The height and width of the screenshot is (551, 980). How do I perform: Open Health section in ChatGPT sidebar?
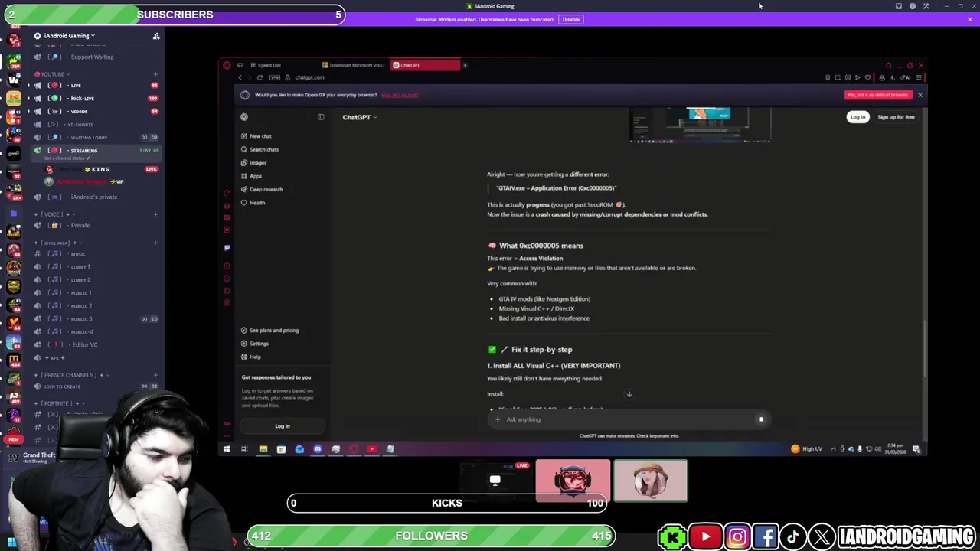click(x=256, y=203)
